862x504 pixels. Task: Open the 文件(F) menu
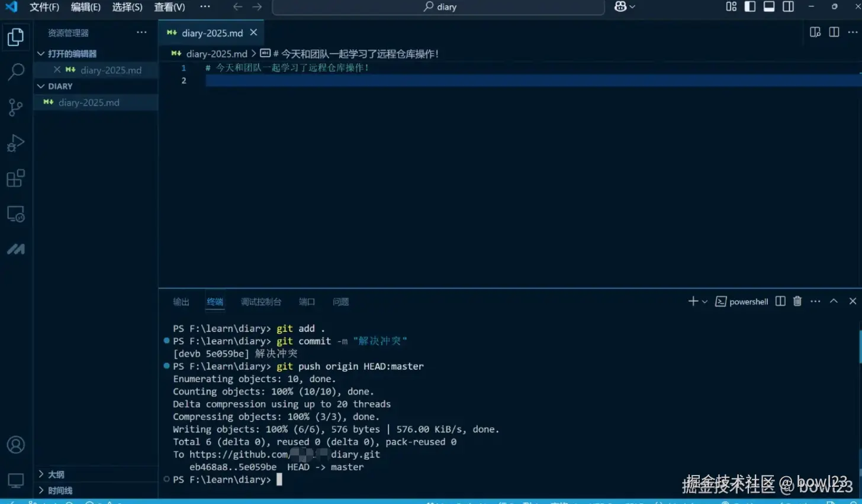tap(44, 7)
